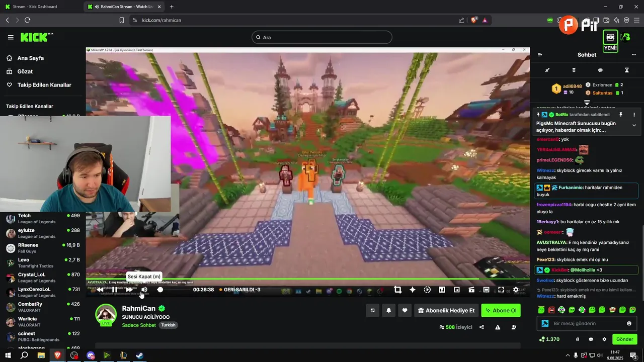This screenshot has height=362, width=644.
Task: Open Windows Start menu
Action: pyautogui.click(x=8, y=355)
